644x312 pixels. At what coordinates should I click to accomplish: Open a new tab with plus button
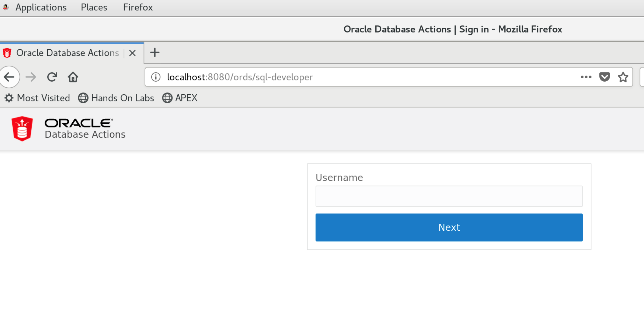pyautogui.click(x=155, y=52)
